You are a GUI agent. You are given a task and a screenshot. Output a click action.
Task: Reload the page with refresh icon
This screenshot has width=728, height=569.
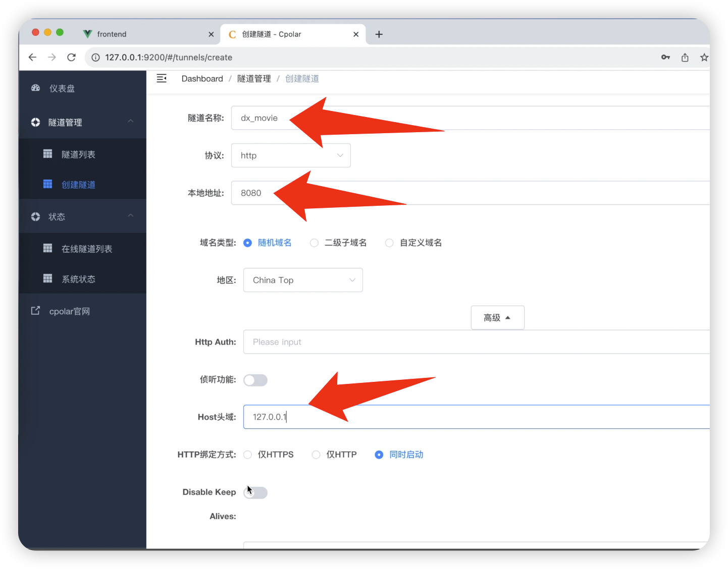click(x=72, y=57)
